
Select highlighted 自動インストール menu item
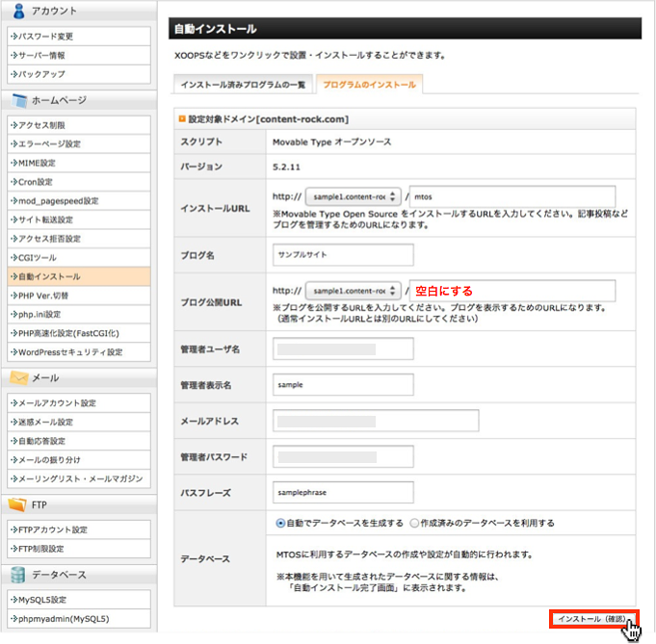point(79,276)
